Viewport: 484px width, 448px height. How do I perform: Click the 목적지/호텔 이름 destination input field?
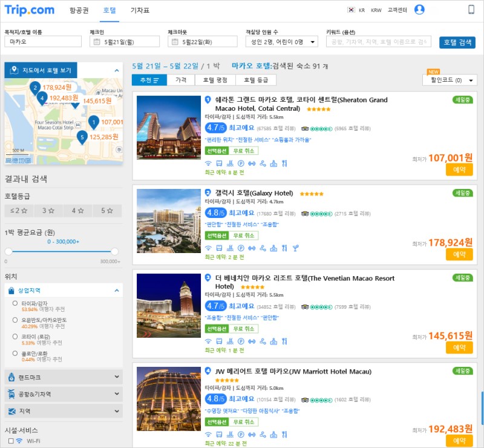point(43,42)
